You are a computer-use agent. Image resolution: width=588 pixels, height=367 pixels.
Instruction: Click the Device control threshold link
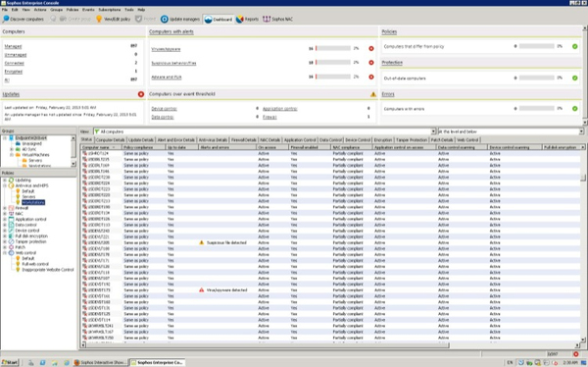point(164,109)
